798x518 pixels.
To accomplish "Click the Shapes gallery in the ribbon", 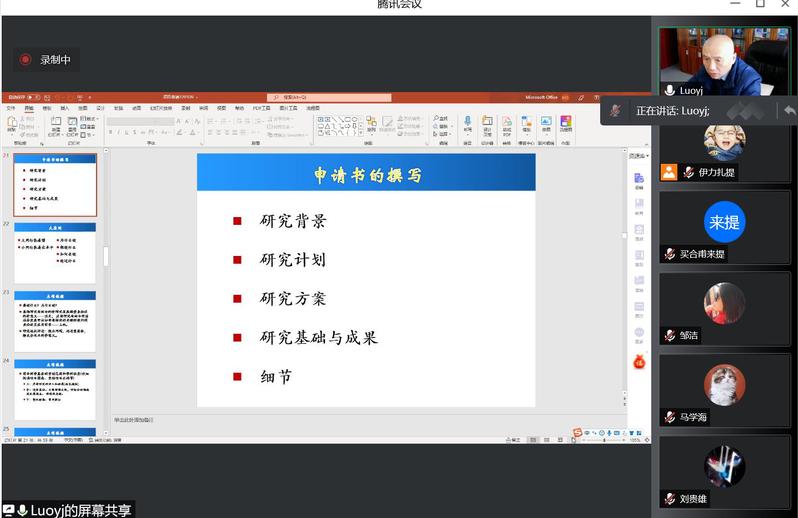I will point(337,125).
